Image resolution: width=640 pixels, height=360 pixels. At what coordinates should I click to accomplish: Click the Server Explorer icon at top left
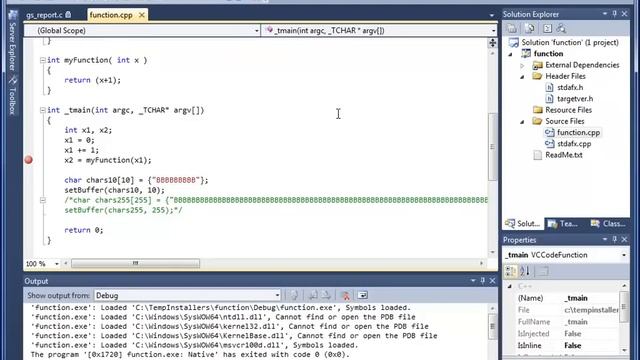[x=13, y=16]
